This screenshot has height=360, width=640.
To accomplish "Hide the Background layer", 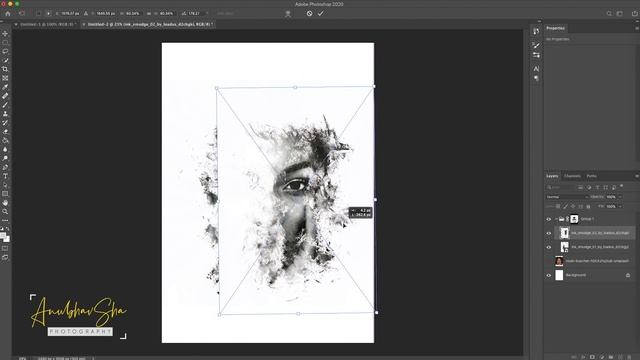I will (549, 276).
